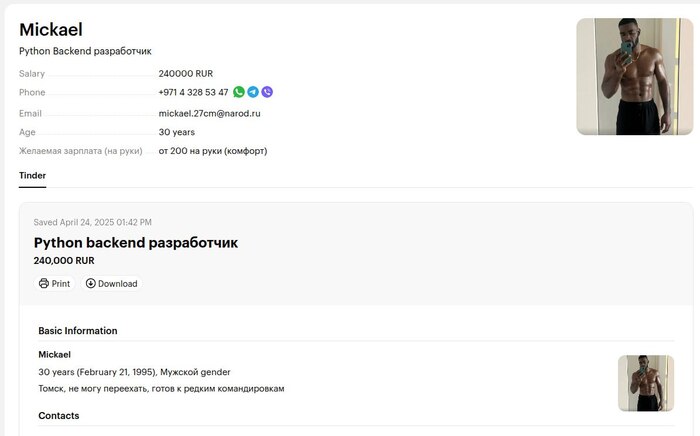Click the download arrow icon
The image size is (700, 436).
(x=90, y=283)
